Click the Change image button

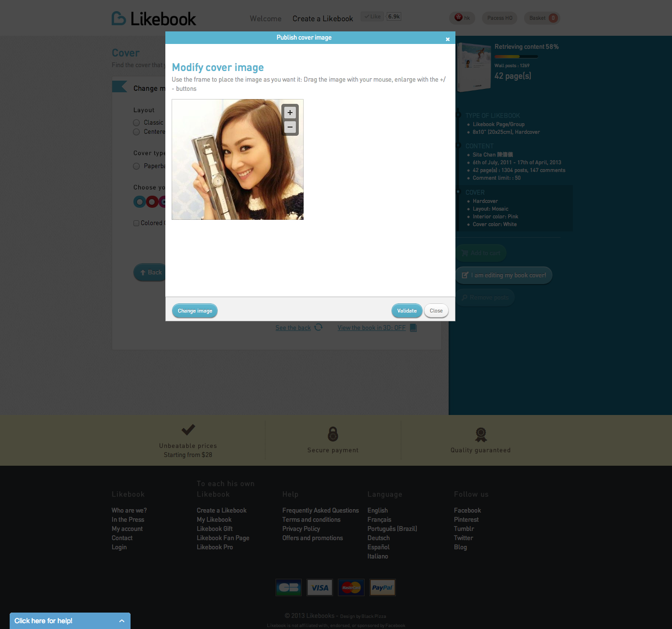195,311
